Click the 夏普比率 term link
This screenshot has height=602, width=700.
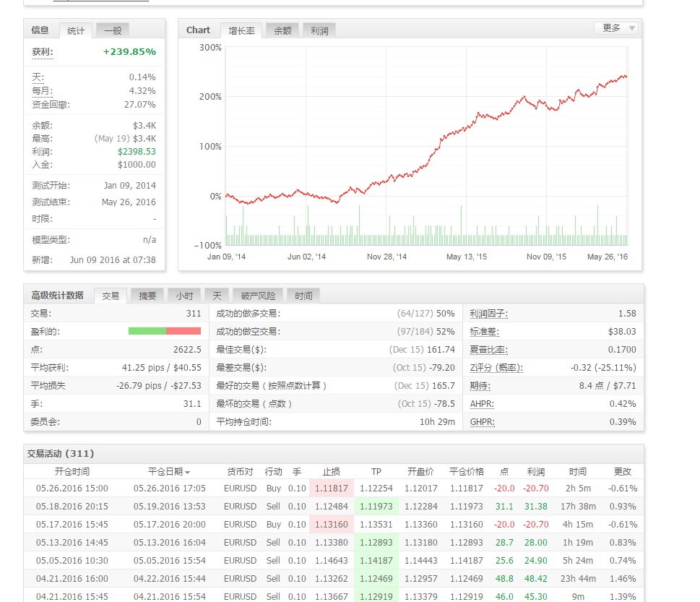pos(488,350)
